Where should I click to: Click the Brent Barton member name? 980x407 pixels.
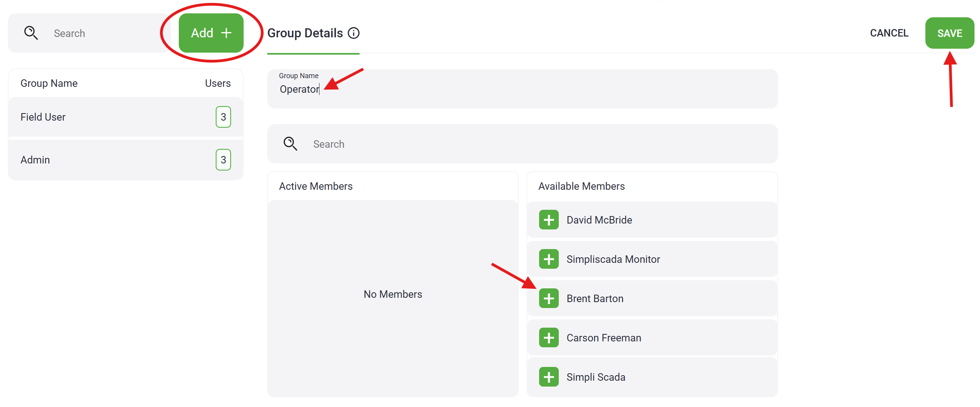[x=595, y=299]
